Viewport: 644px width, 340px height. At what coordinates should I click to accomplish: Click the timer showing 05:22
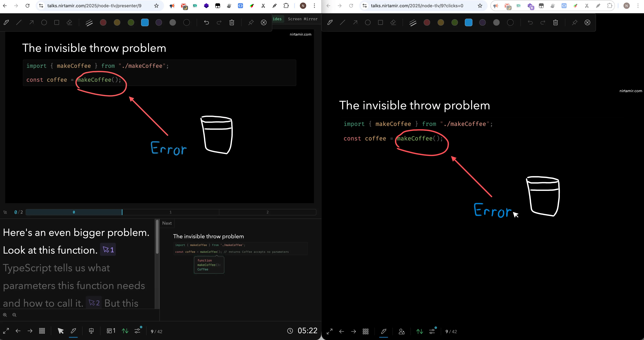[x=307, y=331]
